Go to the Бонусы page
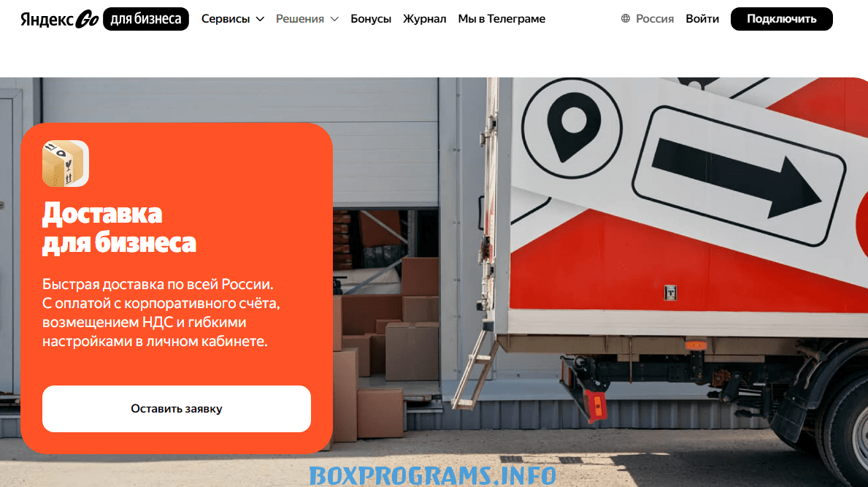The image size is (868, 487). pyautogui.click(x=371, y=19)
